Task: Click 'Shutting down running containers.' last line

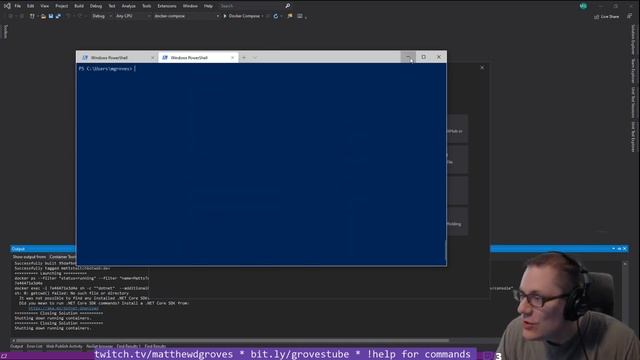Action: pyautogui.click(x=53, y=328)
